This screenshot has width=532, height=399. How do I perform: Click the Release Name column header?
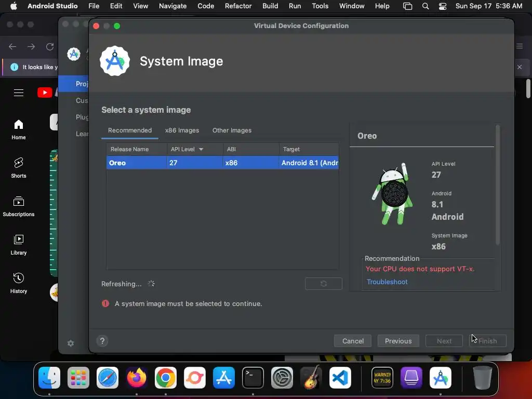pos(137,149)
